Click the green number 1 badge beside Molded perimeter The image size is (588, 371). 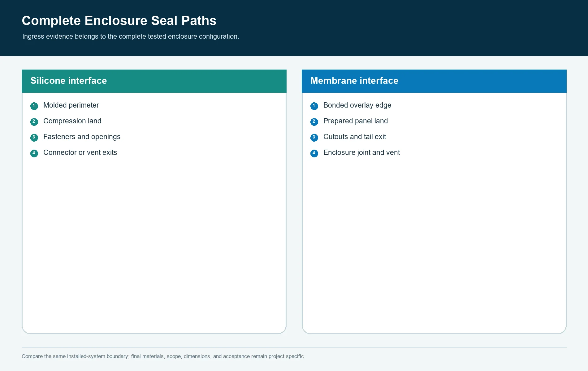click(x=34, y=106)
